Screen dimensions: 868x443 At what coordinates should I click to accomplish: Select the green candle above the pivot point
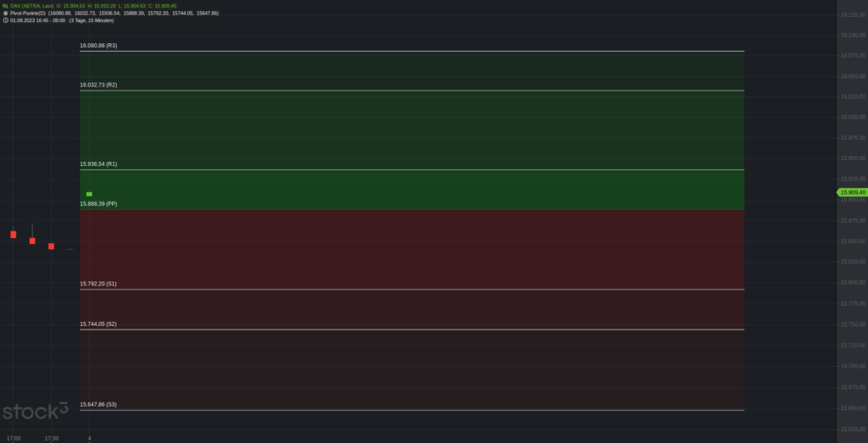click(89, 194)
